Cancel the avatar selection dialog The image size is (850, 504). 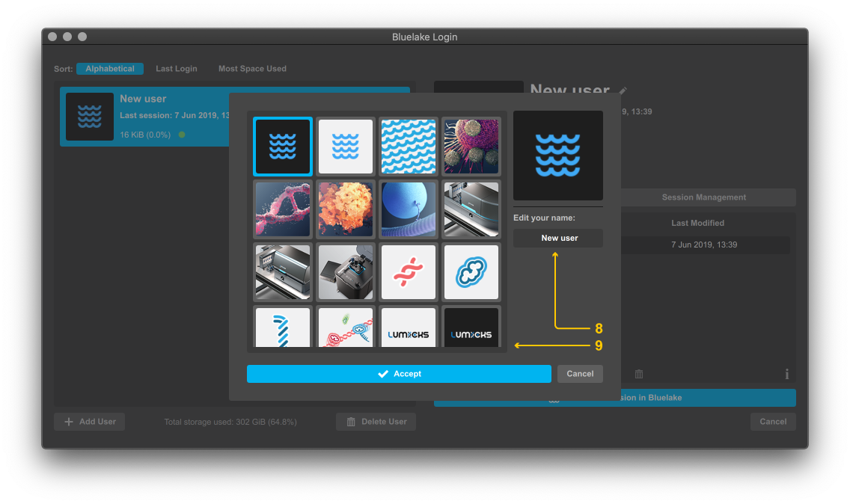[x=580, y=374]
